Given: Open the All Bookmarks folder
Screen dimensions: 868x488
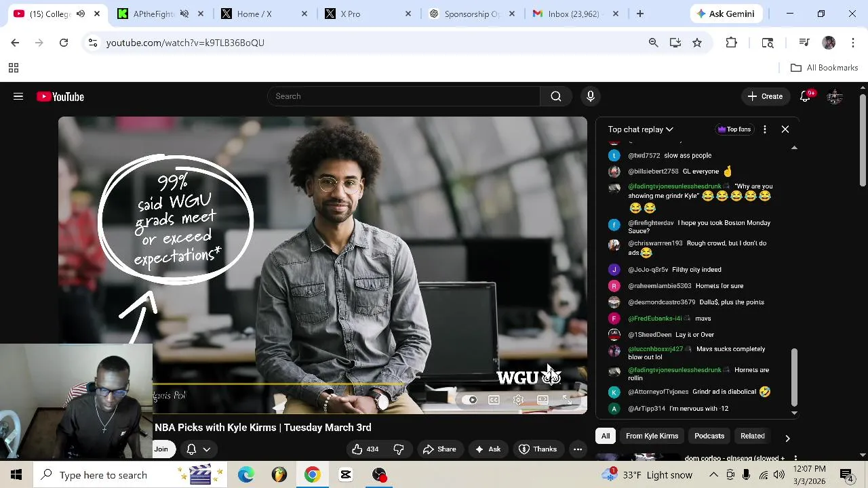Looking at the screenshot, I should [825, 68].
